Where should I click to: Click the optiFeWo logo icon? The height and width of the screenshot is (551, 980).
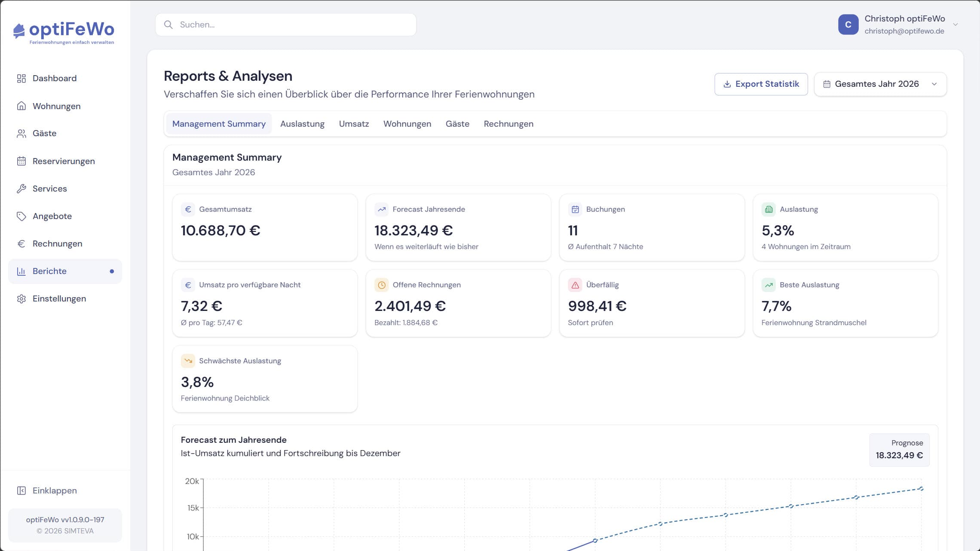19,31
